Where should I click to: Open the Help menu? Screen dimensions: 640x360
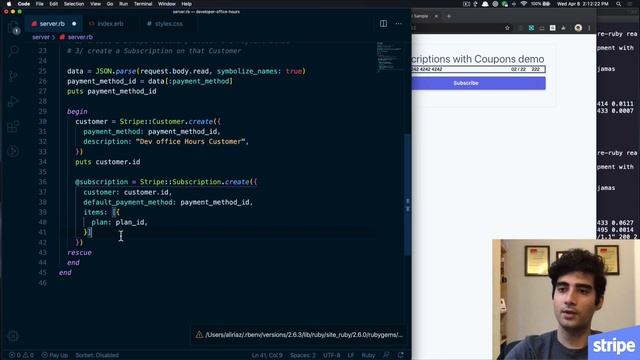(x=187, y=4)
